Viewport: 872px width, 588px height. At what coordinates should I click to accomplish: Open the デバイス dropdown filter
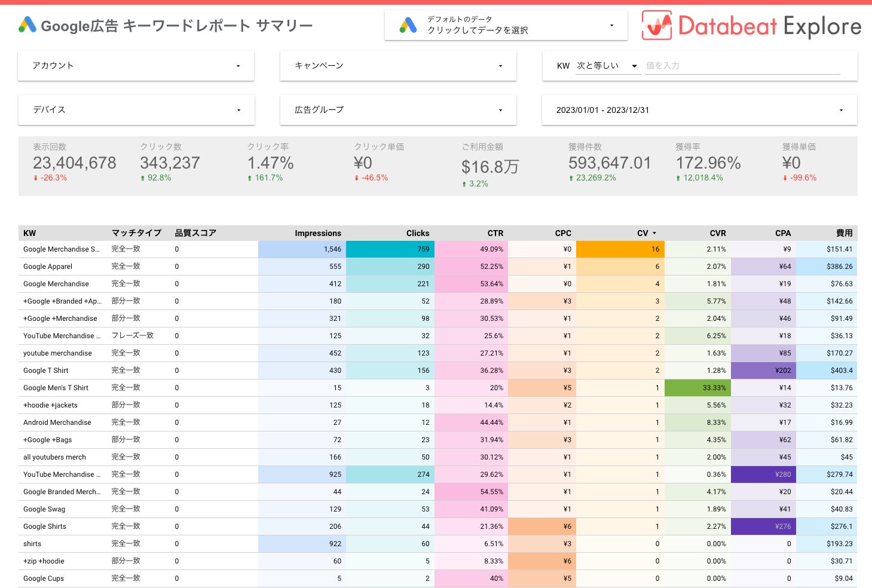(x=136, y=110)
